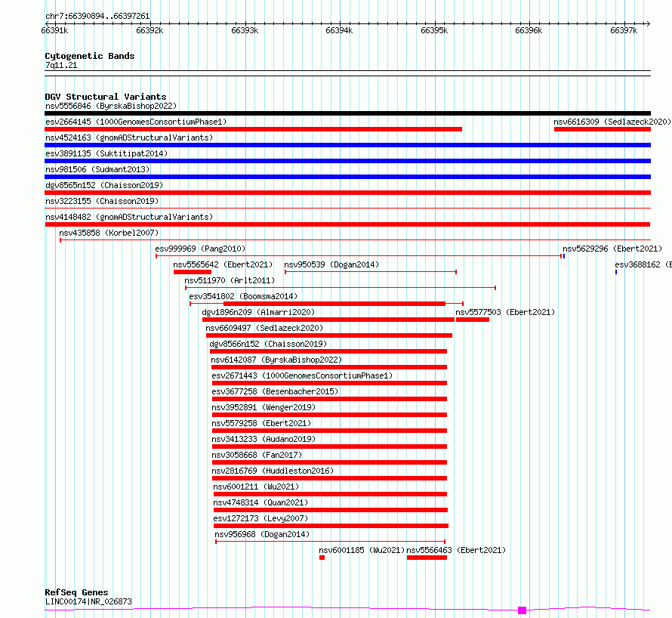Image resolution: width=672 pixels, height=618 pixels.
Task: Open the dgv8565n152 (Chaisson2019) variant label
Action: tap(104, 185)
